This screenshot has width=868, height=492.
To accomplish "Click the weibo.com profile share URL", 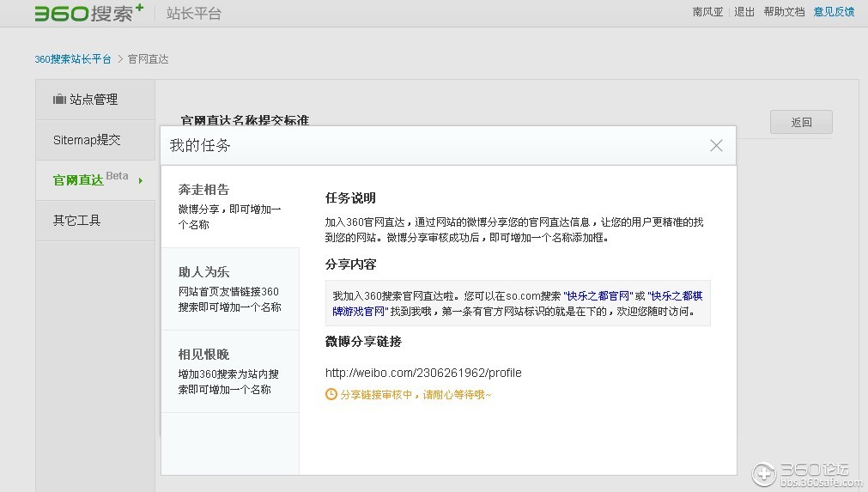I will 422,373.
